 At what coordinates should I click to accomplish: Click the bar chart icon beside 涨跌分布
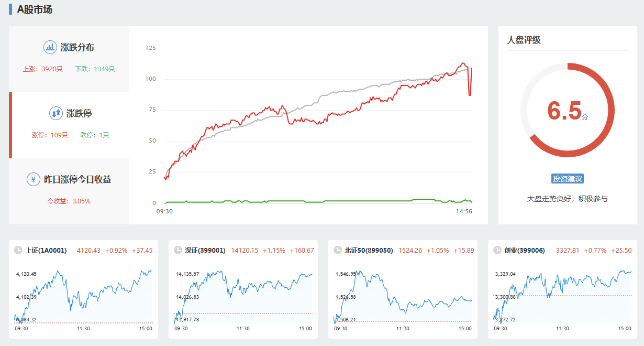pos(50,47)
